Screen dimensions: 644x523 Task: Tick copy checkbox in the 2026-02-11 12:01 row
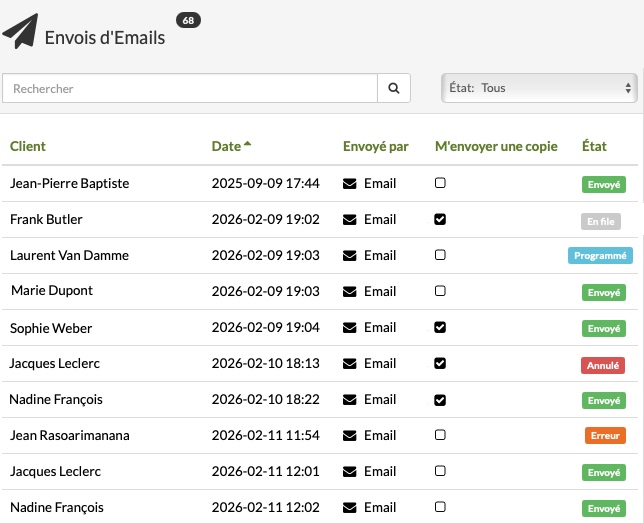[x=440, y=471]
